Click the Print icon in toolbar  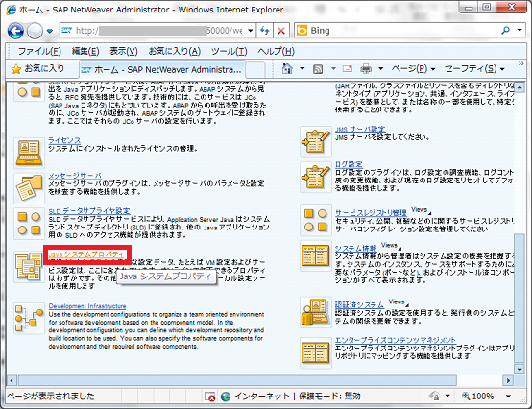click(x=366, y=69)
